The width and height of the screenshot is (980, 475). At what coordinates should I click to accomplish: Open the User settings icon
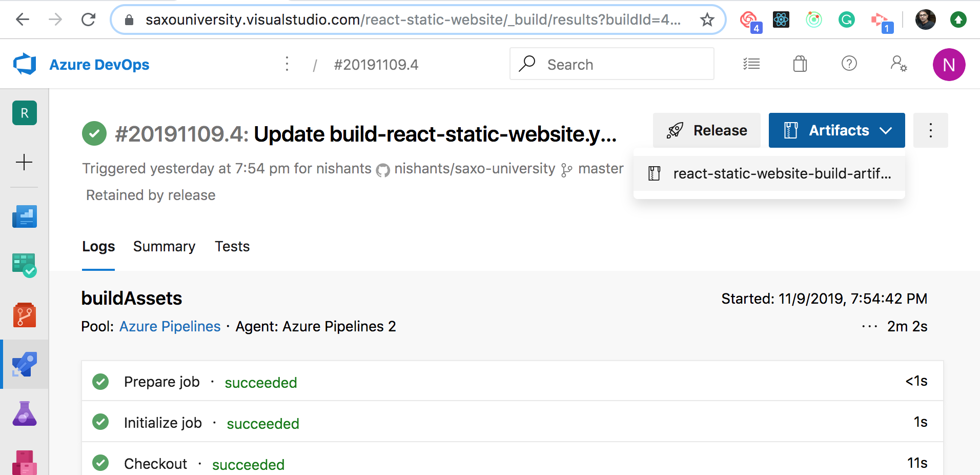(x=899, y=64)
